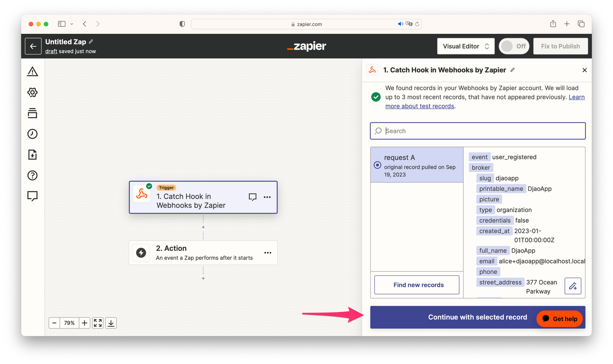
Task: Open the Get help chat button
Action: coord(560,319)
